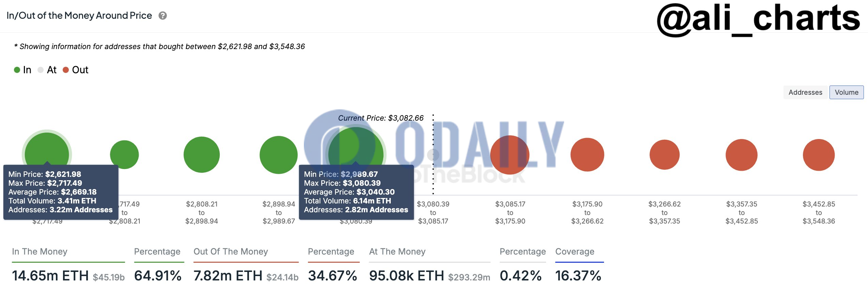The image size is (868, 291).
Task: Select small gray At bubble on price line
Action: click(433, 155)
